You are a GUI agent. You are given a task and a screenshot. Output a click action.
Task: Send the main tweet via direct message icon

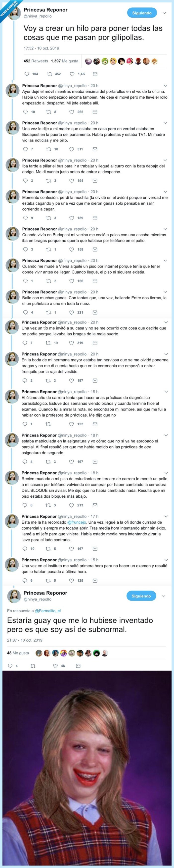click(x=95, y=74)
